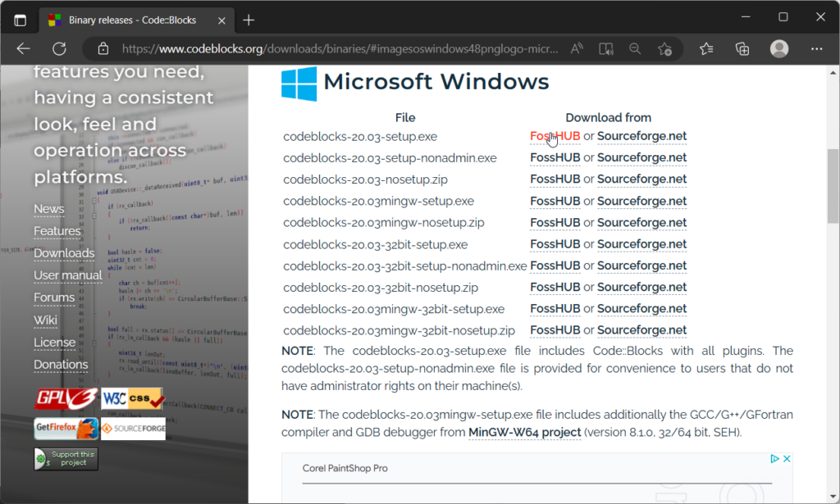
Task: FossHUB link for codeblocks-20.03mingw-setup.exe
Action: point(555,201)
